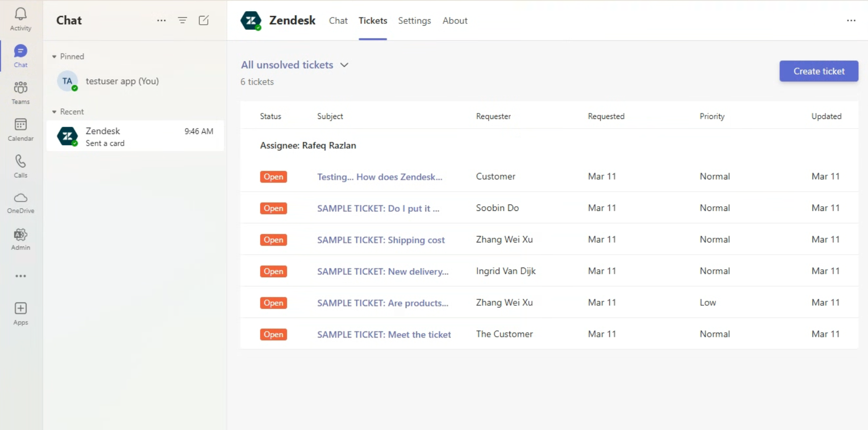Select the Tickets tab
This screenshot has width=868, height=430.
[373, 21]
